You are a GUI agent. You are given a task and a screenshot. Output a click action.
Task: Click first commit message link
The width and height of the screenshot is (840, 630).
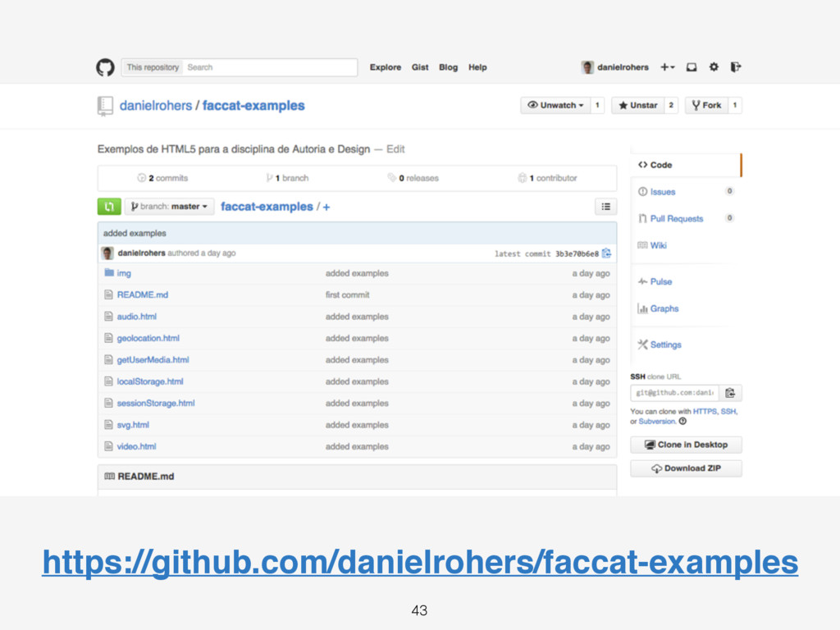347,294
